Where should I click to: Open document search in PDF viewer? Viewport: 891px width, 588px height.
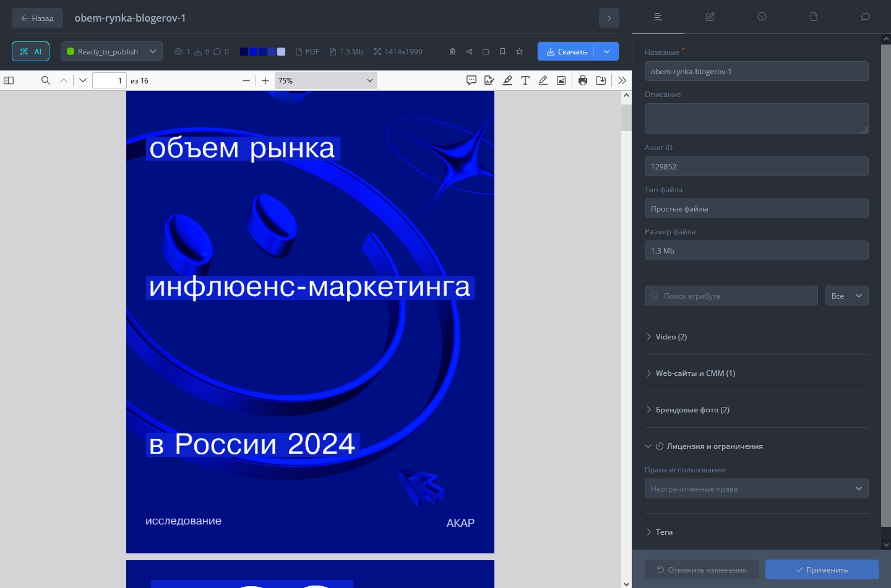45,80
